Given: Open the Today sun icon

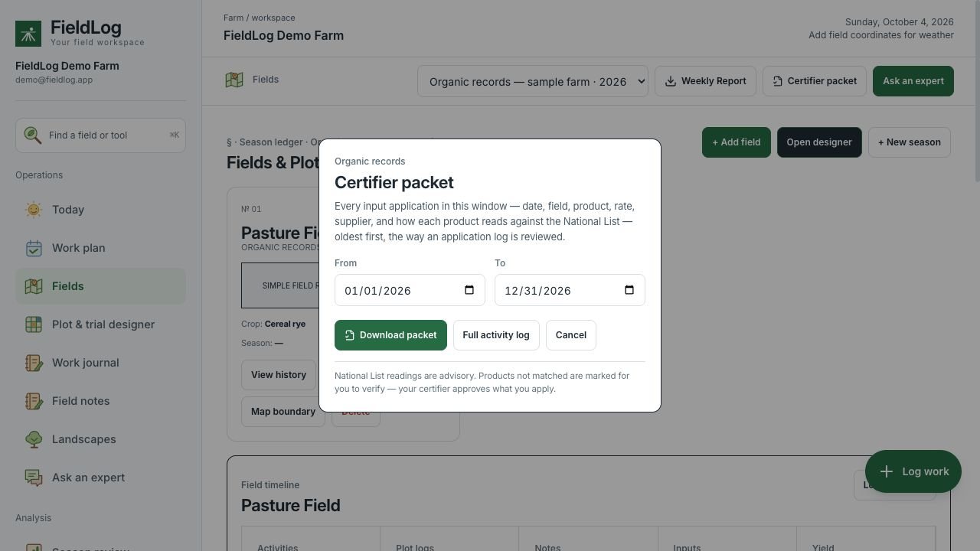Looking at the screenshot, I should [x=34, y=210].
